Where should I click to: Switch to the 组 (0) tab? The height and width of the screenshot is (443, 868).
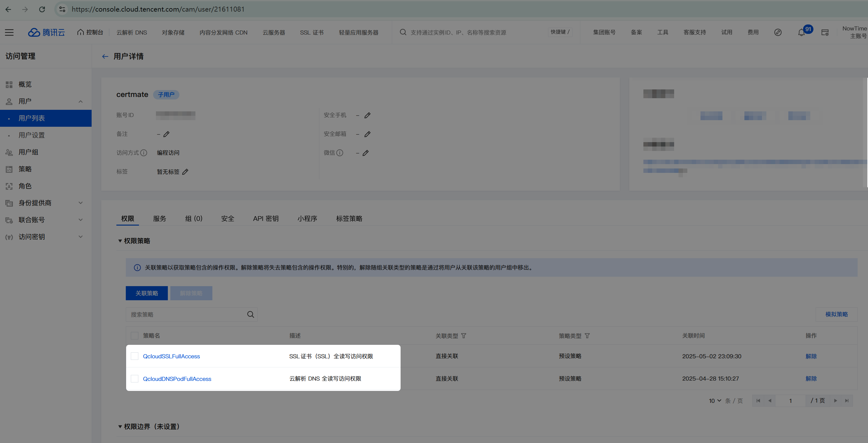(x=194, y=219)
